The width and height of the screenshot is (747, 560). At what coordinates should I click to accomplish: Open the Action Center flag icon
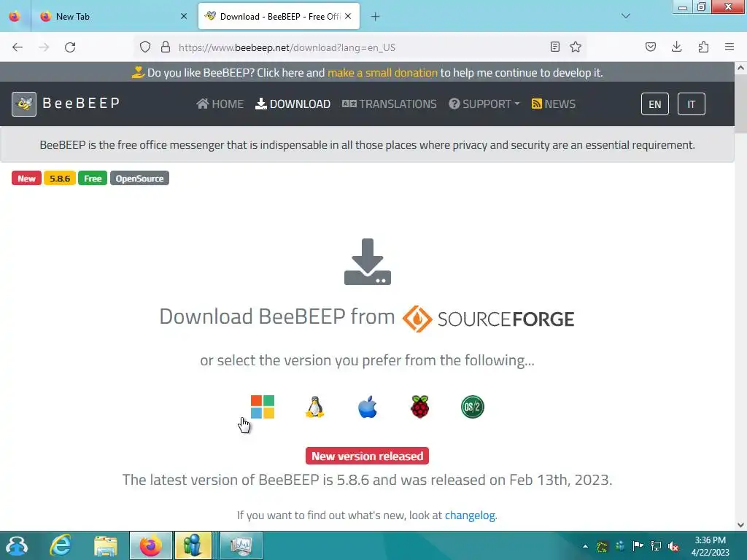click(638, 546)
